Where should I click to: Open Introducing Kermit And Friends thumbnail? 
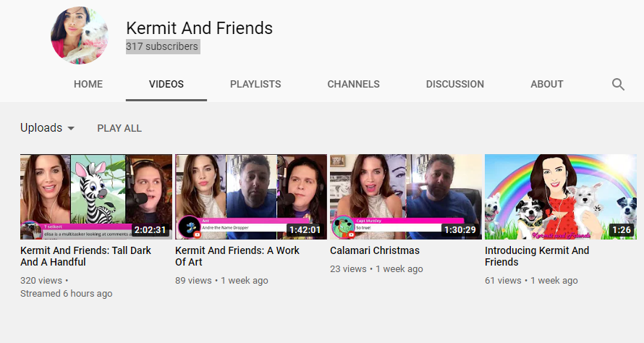coord(561,197)
